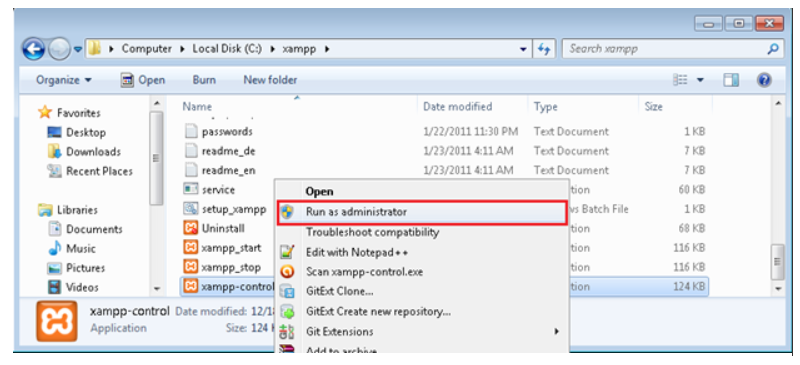Select Downloads in the navigation pane
The width and height of the screenshot is (800, 365).
pos(84,152)
